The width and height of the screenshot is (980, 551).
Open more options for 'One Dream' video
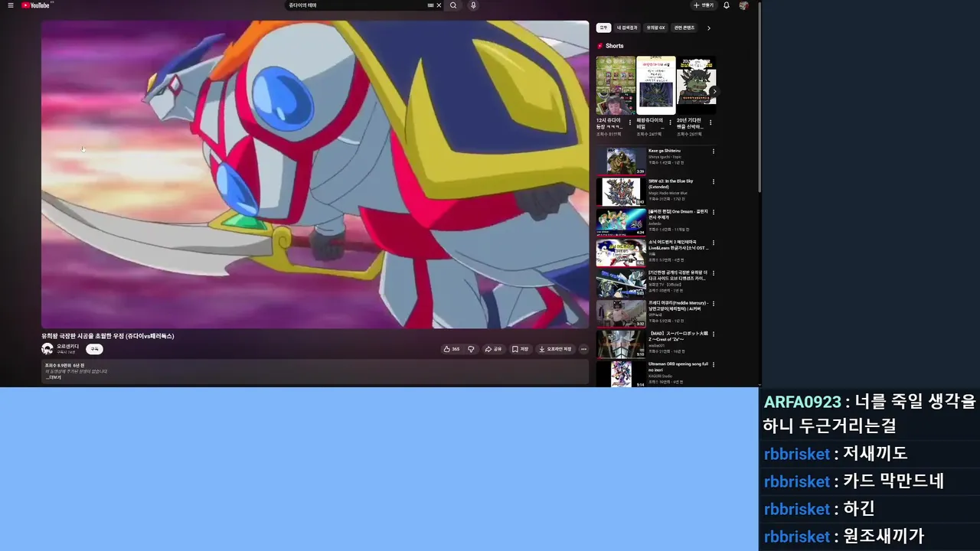point(714,212)
